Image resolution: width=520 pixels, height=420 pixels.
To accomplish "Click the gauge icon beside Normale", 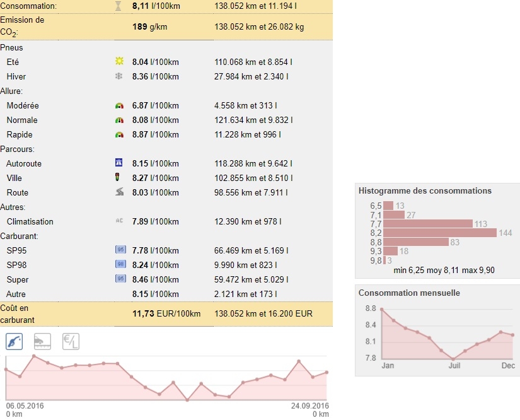I will 119,120.
